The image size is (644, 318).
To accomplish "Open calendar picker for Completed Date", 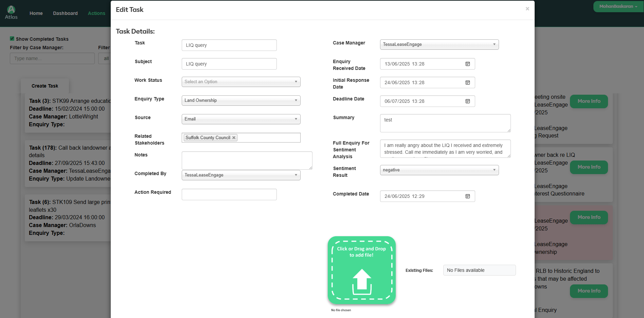I will coord(467,196).
